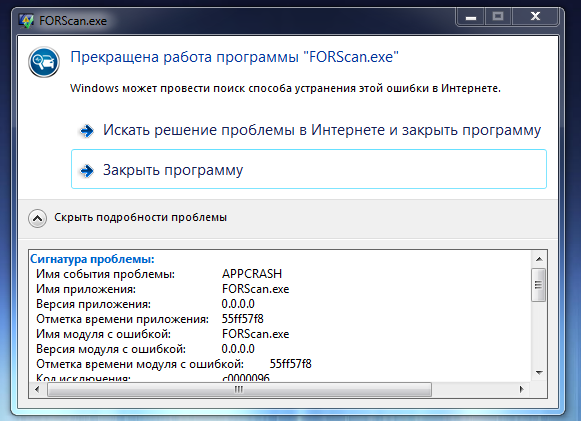Choose "Закрыть программу" option
This screenshot has width=581, height=421.
(x=309, y=169)
